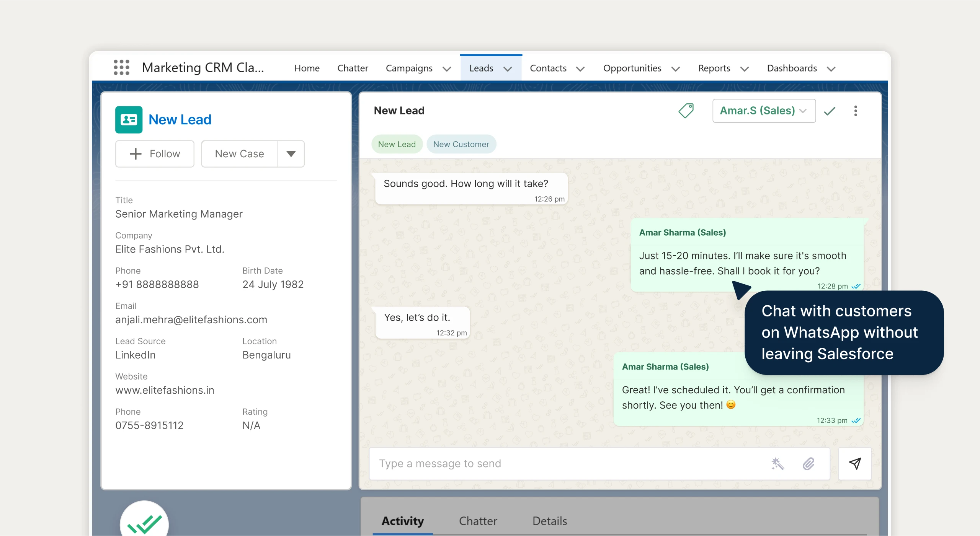This screenshot has width=980, height=536.
Task: Select the Campaigns nav tab
Action: [x=409, y=68]
